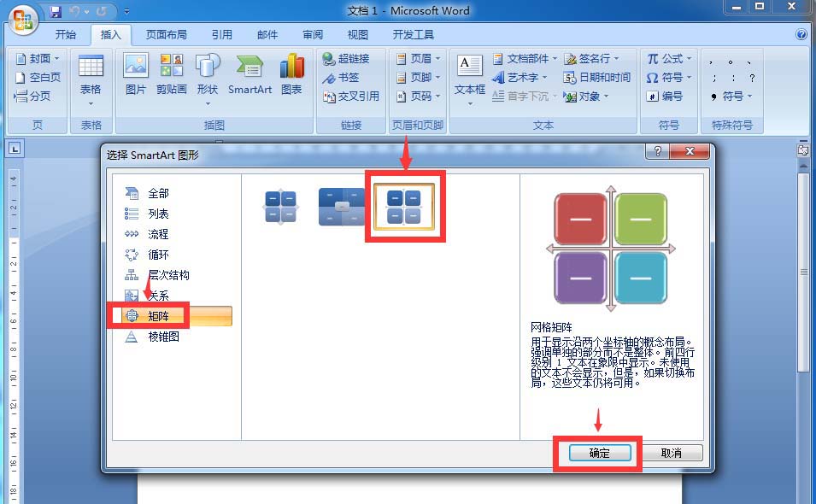Viewport: 816px width, 504px height.
Task: Insert a cross-reference (交叉引用)
Action: point(351,97)
